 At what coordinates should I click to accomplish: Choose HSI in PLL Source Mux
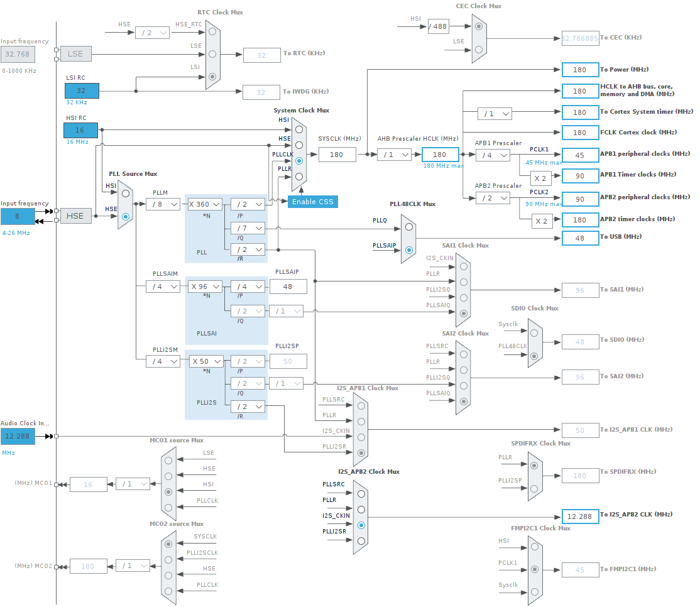click(x=126, y=194)
